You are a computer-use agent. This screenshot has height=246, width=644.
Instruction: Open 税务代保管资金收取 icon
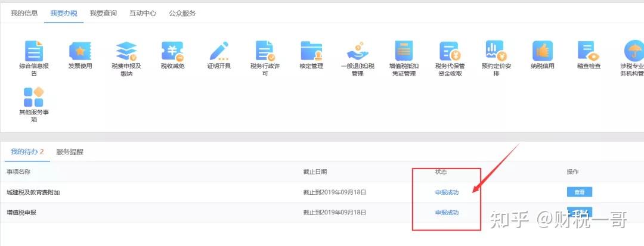450,51
